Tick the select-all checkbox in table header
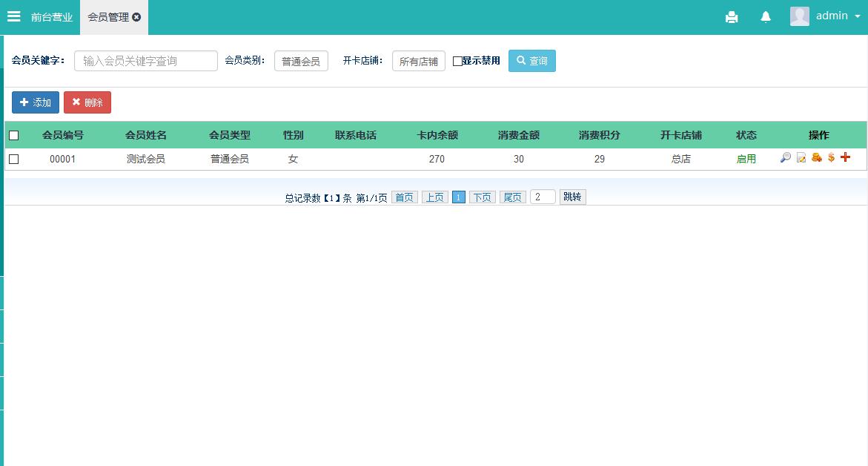This screenshot has height=466, width=868. (13, 135)
